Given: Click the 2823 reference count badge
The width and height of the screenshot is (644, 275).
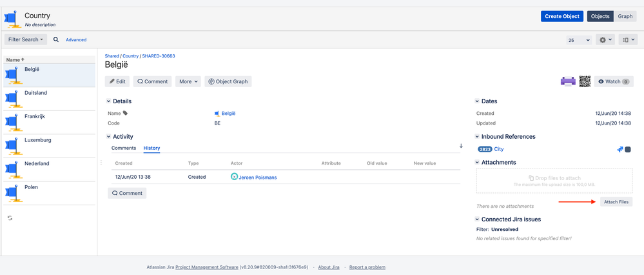Looking at the screenshot, I should coord(485,149).
